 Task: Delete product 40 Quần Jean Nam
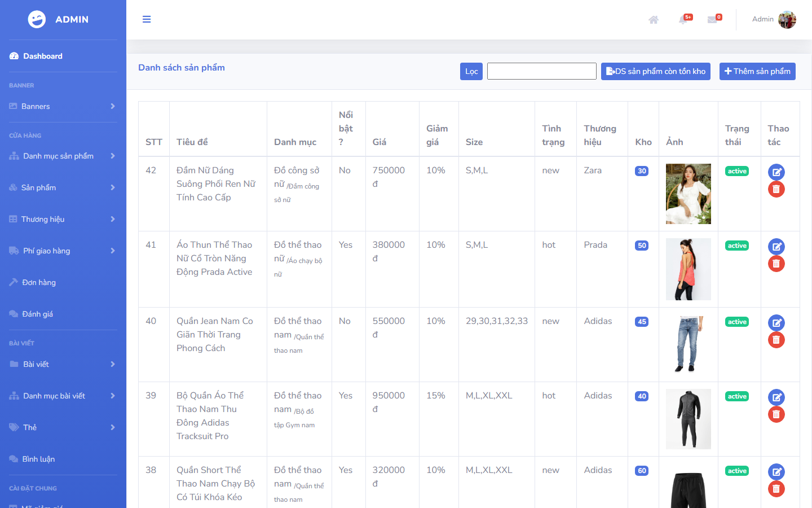point(776,340)
